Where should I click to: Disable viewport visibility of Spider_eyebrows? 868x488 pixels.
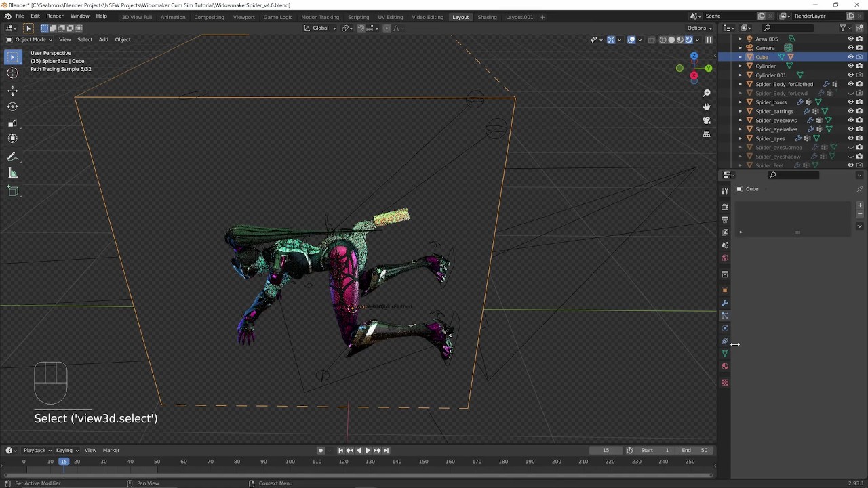click(851, 121)
